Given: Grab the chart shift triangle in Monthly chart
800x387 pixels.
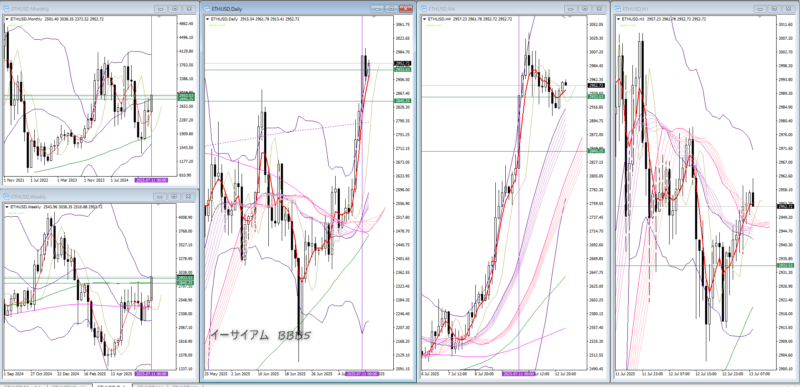Looking at the screenshot, I should pos(158,17).
